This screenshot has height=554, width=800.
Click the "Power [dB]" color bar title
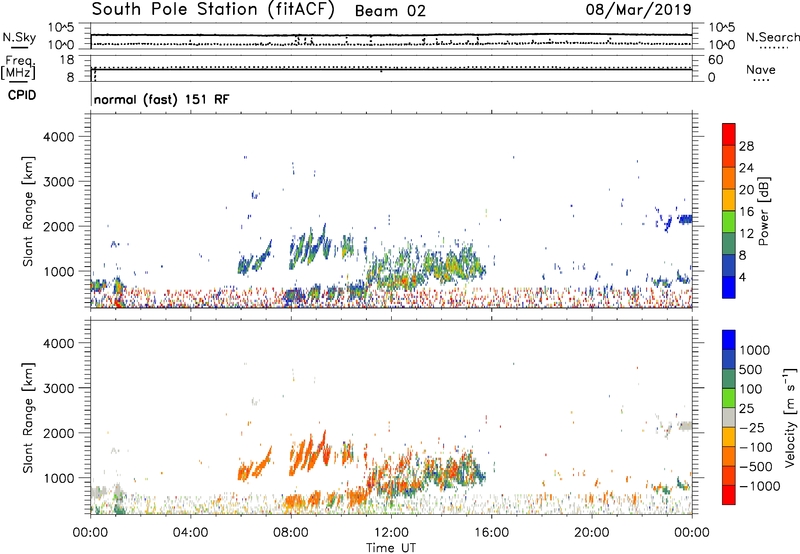tap(764, 211)
